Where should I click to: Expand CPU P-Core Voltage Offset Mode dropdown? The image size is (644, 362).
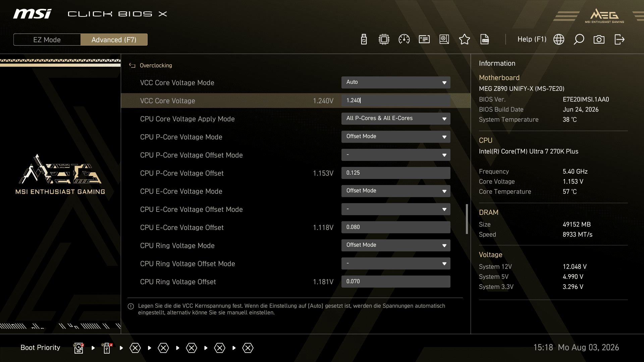pos(396,155)
